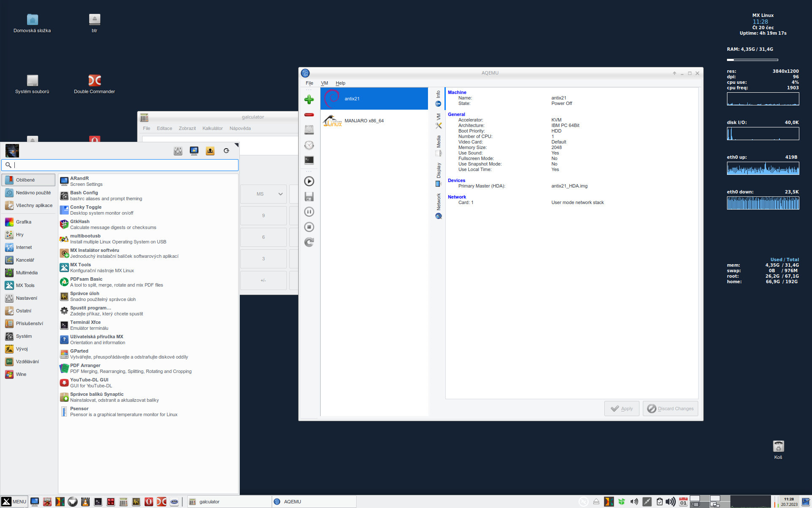This screenshot has height=508, width=812.
Task: Open Wine category in menu
Action: click(28, 374)
